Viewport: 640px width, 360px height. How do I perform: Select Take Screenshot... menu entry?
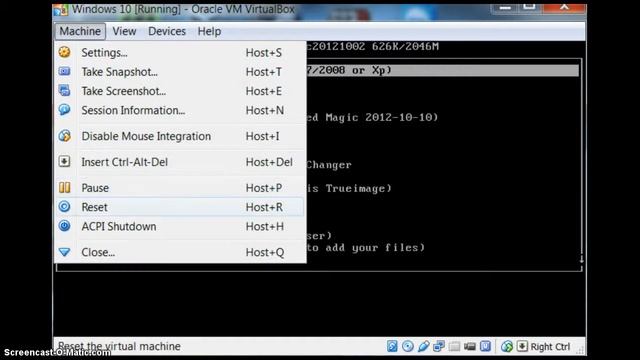click(x=180, y=91)
